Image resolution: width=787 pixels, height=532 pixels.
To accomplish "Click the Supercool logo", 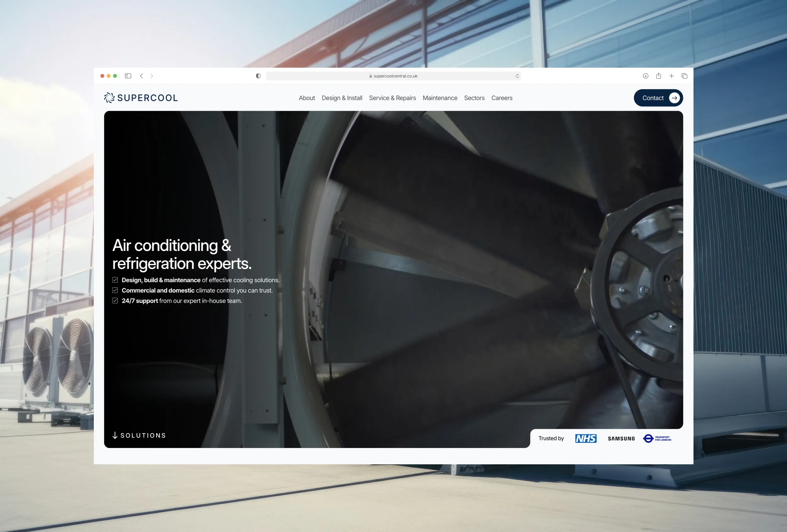I will [141, 98].
